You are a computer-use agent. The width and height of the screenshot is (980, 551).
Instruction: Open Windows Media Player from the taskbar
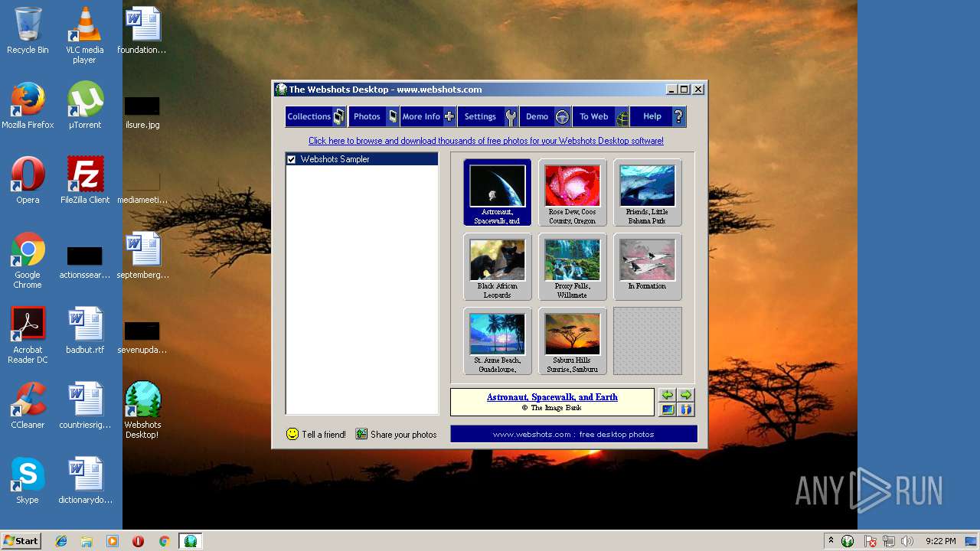(113, 541)
